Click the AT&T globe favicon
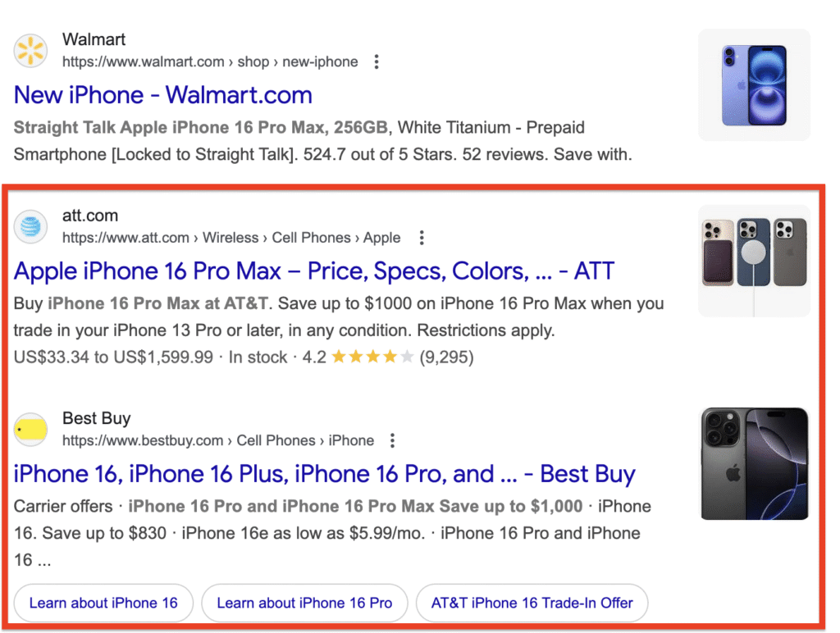Viewport: 840px width, 633px height. (30, 226)
